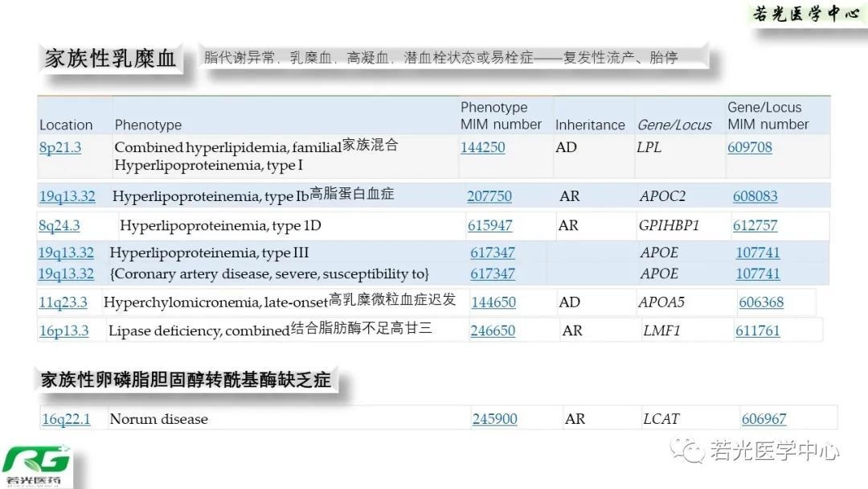Open MIM number 615947
The width and height of the screenshot is (868, 489).
coord(491,225)
